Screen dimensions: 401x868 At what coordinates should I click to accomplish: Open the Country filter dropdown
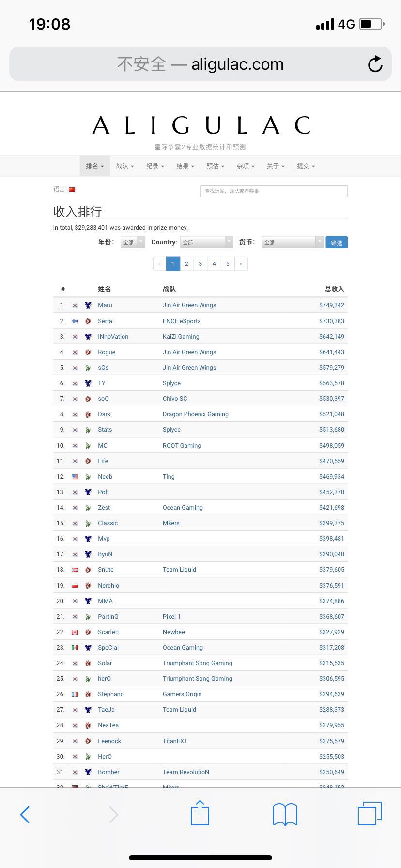[207, 242]
